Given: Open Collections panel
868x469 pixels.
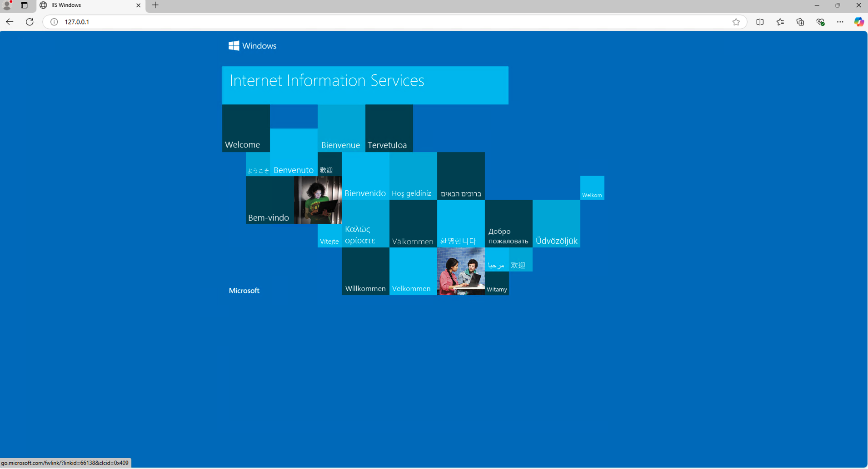Looking at the screenshot, I should [x=800, y=22].
